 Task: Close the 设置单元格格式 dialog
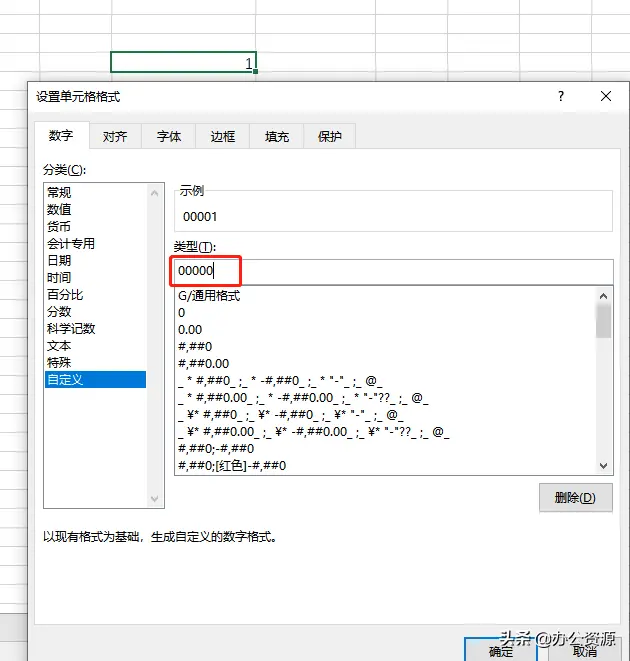[606, 96]
